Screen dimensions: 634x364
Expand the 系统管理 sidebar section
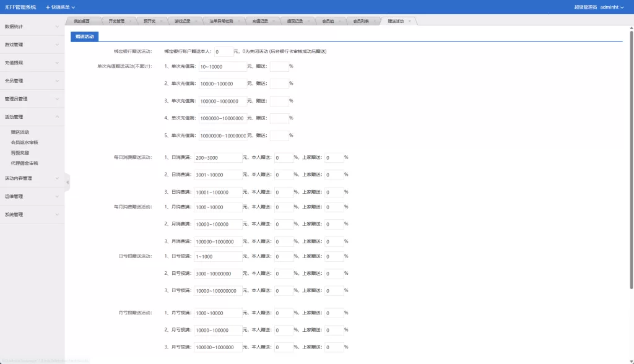point(32,215)
